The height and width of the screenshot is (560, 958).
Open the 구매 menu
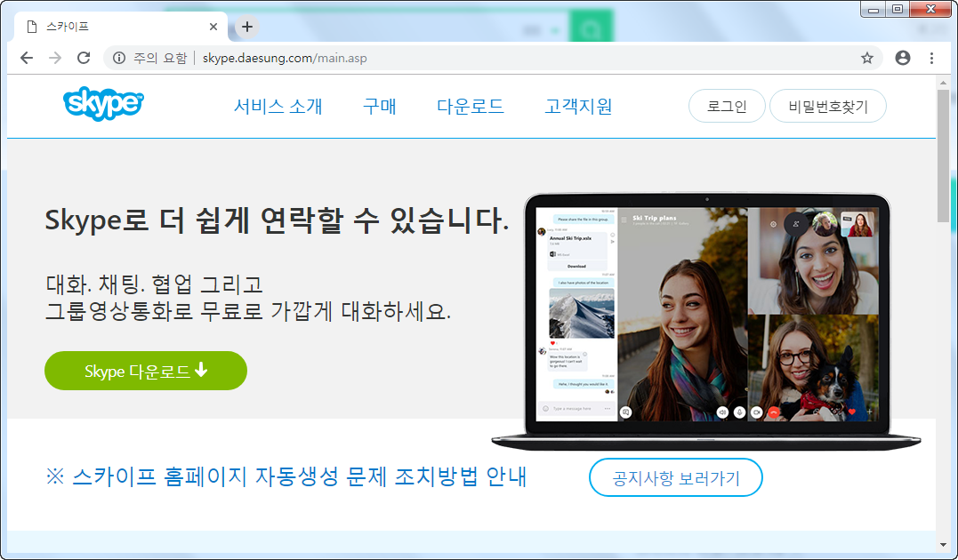point(380,107)
